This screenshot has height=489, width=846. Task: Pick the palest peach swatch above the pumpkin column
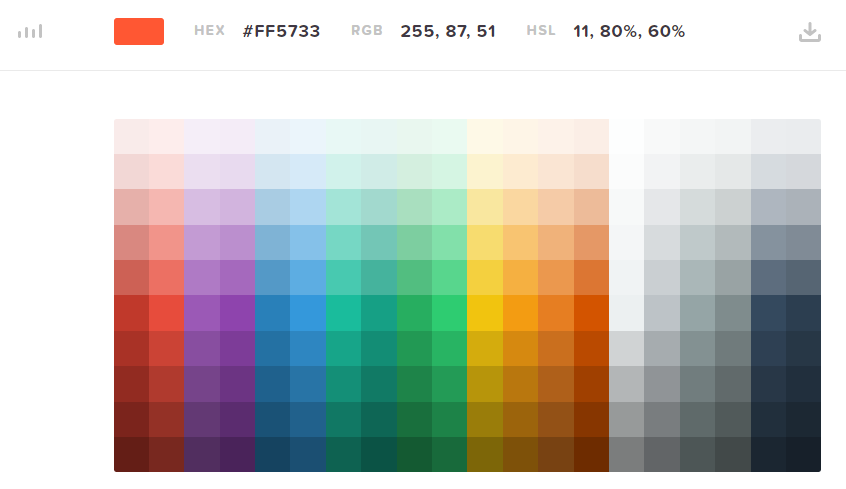[x=591, y=137]
